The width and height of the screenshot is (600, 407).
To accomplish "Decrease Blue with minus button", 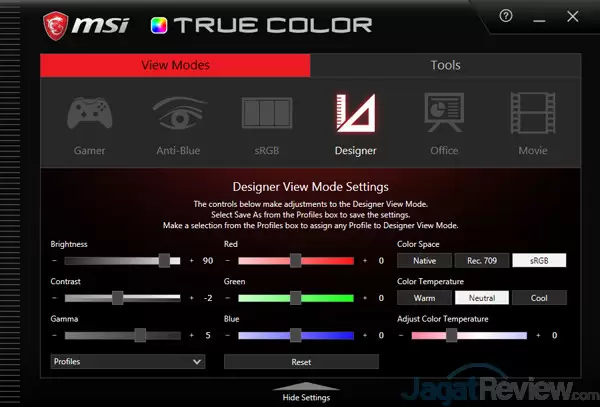I will [228, 335].
